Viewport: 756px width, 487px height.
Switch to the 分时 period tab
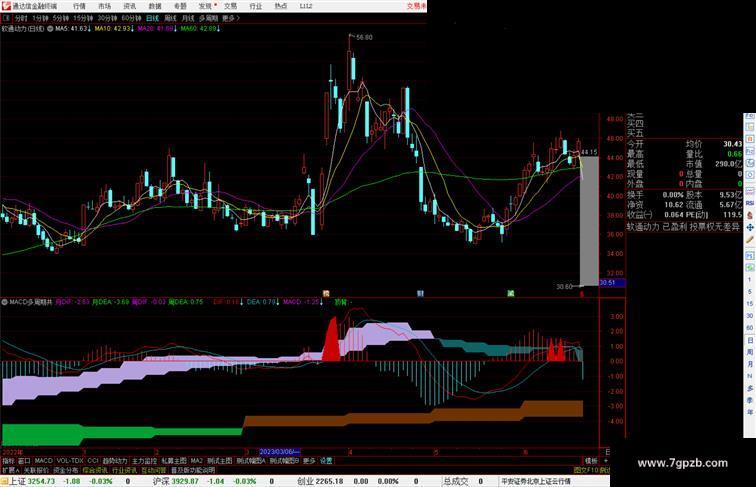(21, 18)
